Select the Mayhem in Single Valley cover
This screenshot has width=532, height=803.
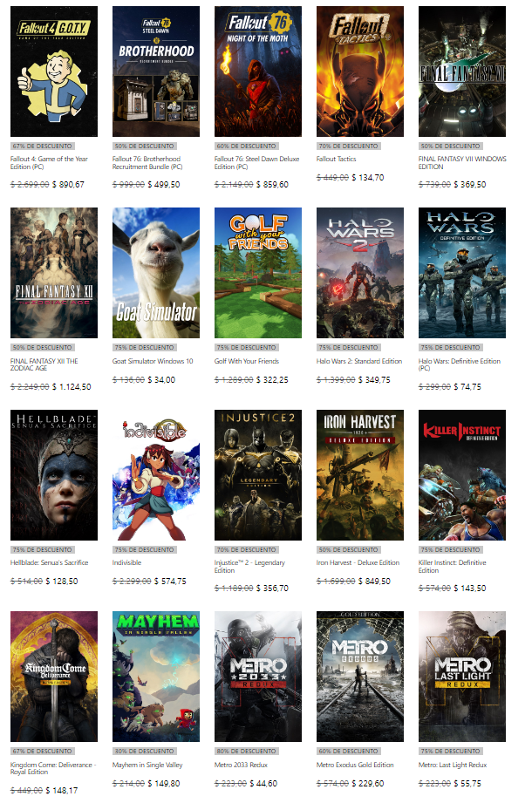[156, 676]
